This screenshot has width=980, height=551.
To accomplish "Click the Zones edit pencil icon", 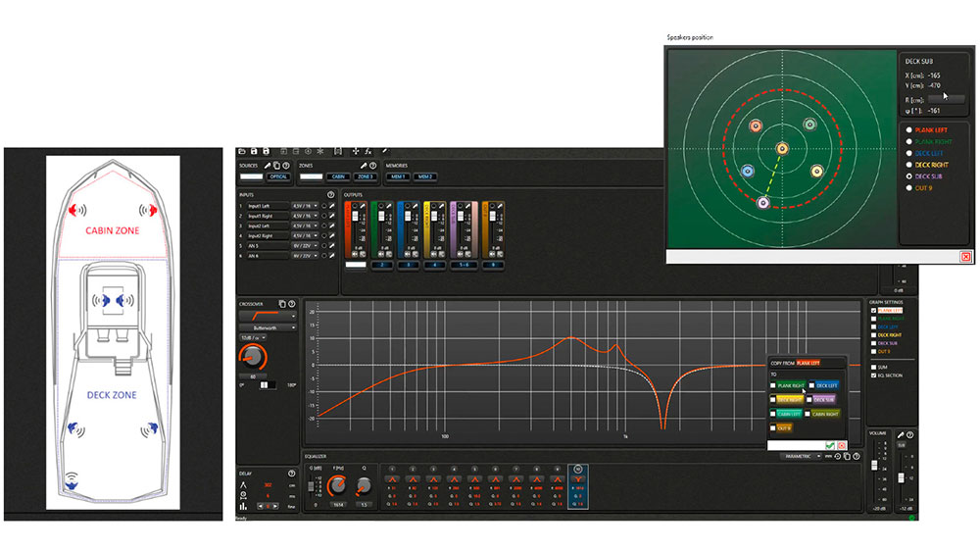I will click(x=365, y=165).
